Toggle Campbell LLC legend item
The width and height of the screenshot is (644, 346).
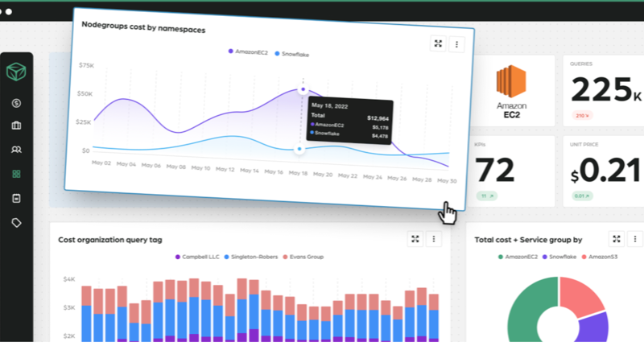click(x=197, y=257)
